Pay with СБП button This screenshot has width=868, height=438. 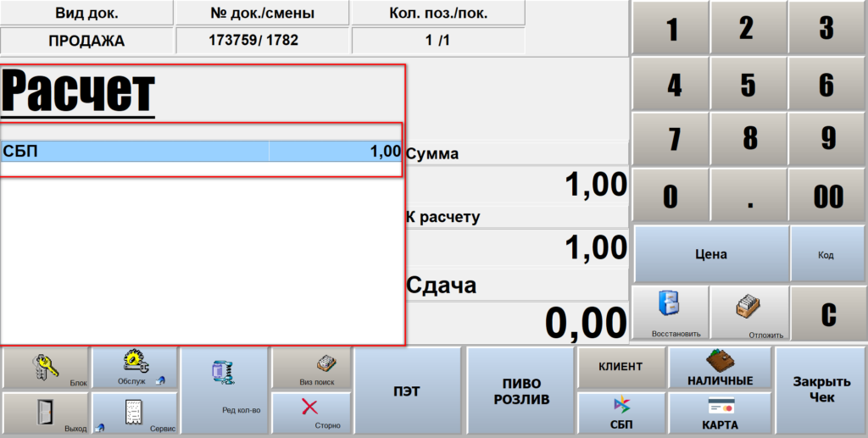[620, 413]
